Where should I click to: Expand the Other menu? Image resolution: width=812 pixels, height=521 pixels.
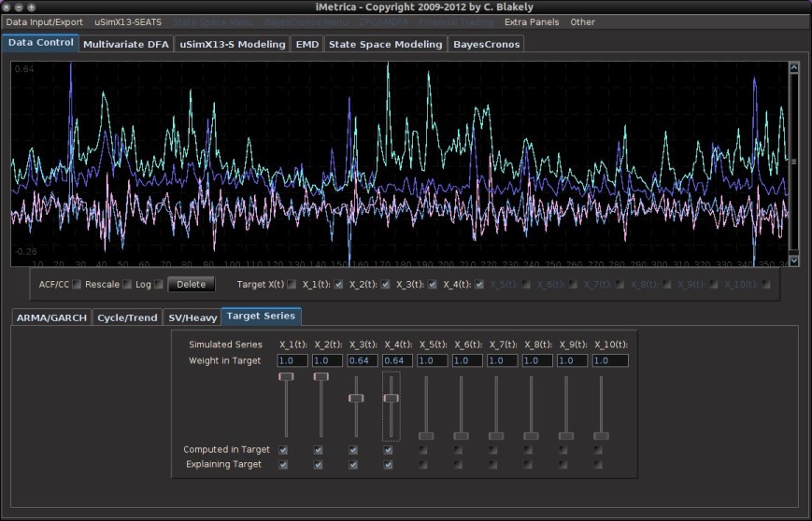(x=582, y=21)
